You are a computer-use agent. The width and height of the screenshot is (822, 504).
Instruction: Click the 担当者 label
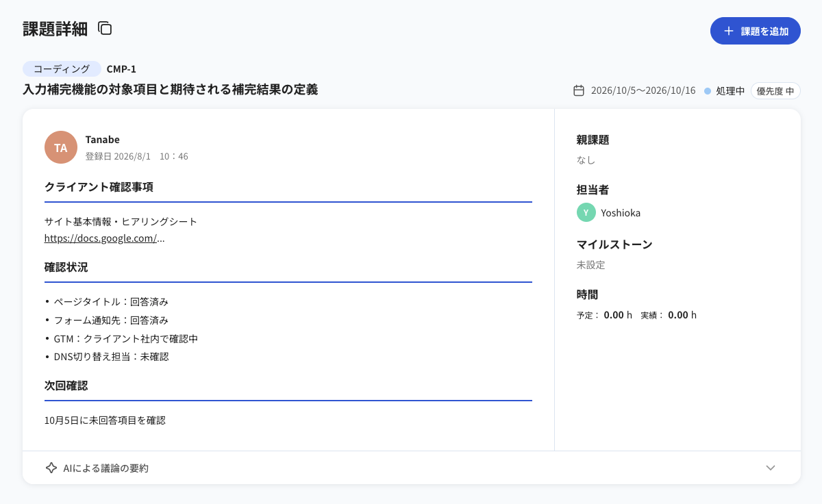click(x=593, y=190)
